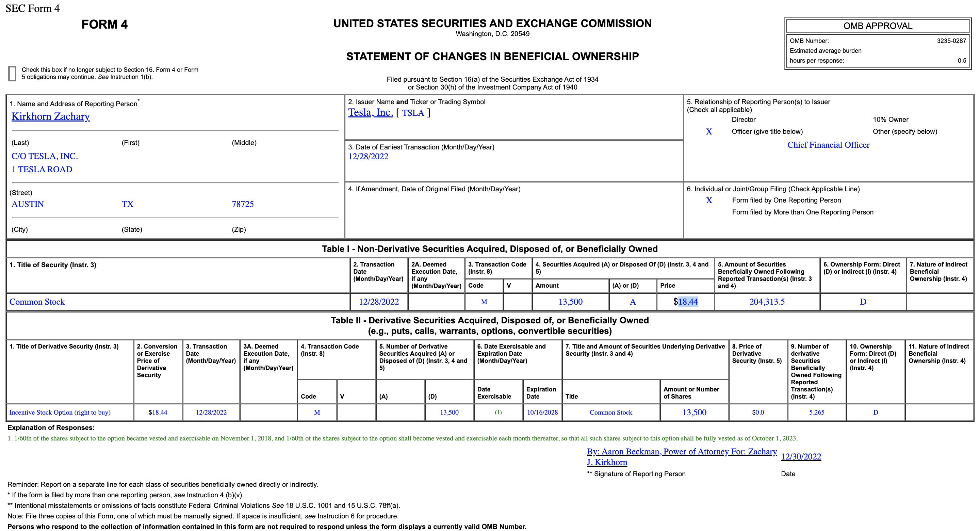Click the highlighted price 18.44 in Table I
980x531 pixels.
pos(688,302)
